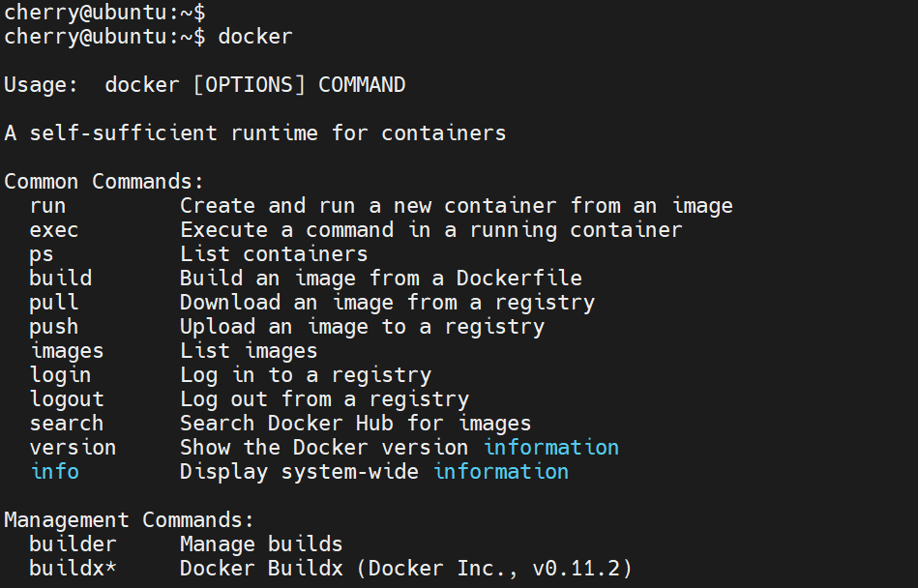Select the 'exec' command text
This screenshot has height=588, width=918.
coord(53,229)
